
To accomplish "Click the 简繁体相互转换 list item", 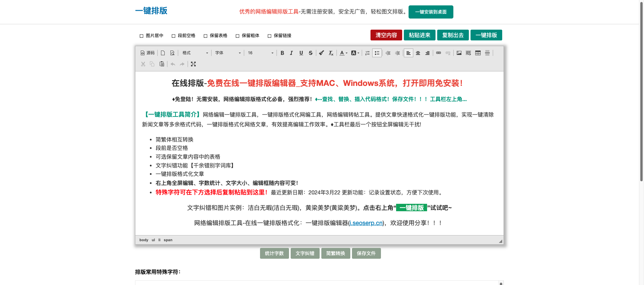I will click(x=174, y=139).
